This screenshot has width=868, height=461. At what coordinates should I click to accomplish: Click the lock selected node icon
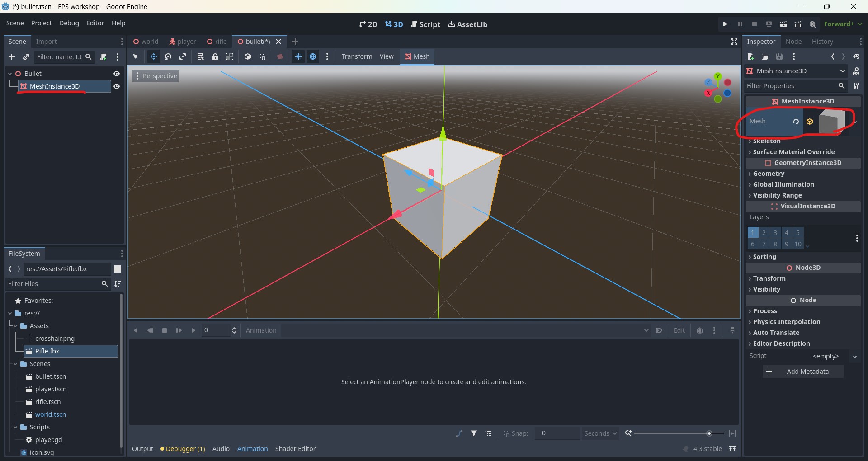(x=215, y=56)
